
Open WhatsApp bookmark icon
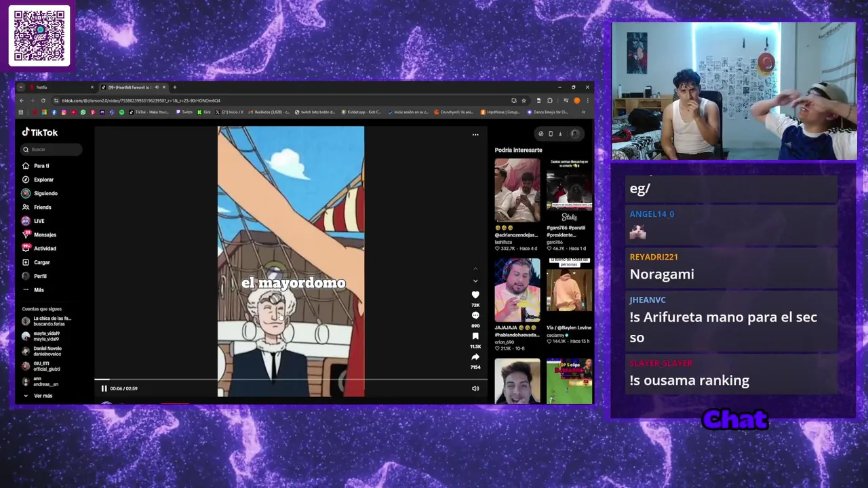coord(83,112)
